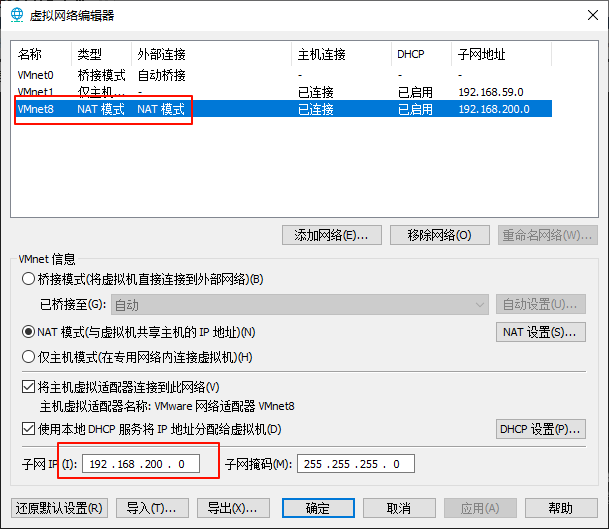Click the 导出(X)... button

(233, 508)
